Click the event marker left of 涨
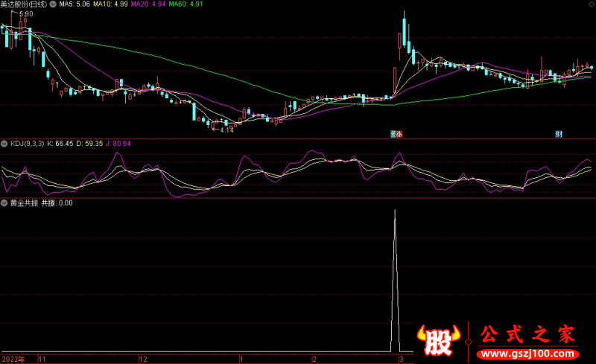The image size is (596, 364). (393, 134)
